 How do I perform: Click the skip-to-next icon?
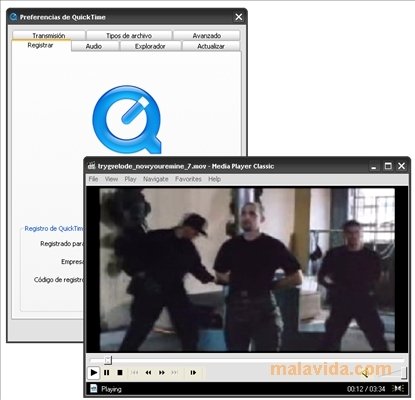[174, 372]
